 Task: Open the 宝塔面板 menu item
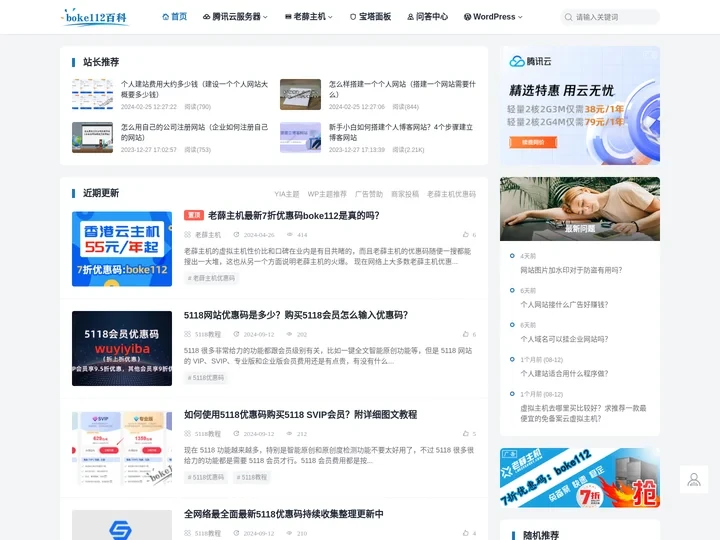(x=370, y=17)
